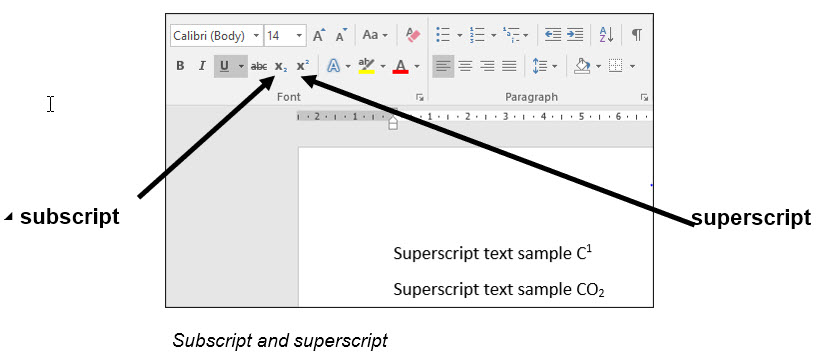Open the Numbering library dropdown arrow

pos(494,36)
